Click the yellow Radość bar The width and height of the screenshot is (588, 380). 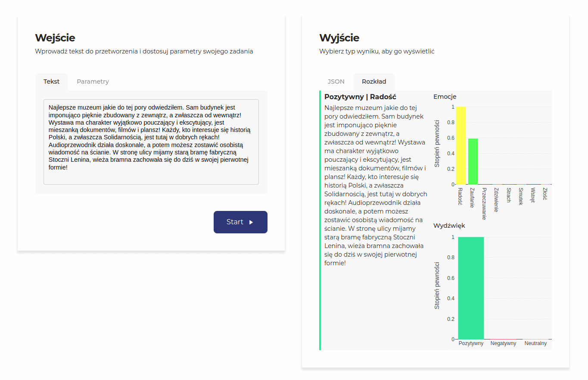point(461,145)
